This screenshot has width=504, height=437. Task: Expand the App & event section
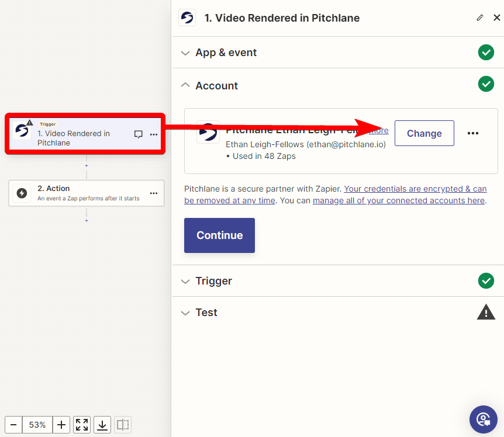tap(185, 53)
